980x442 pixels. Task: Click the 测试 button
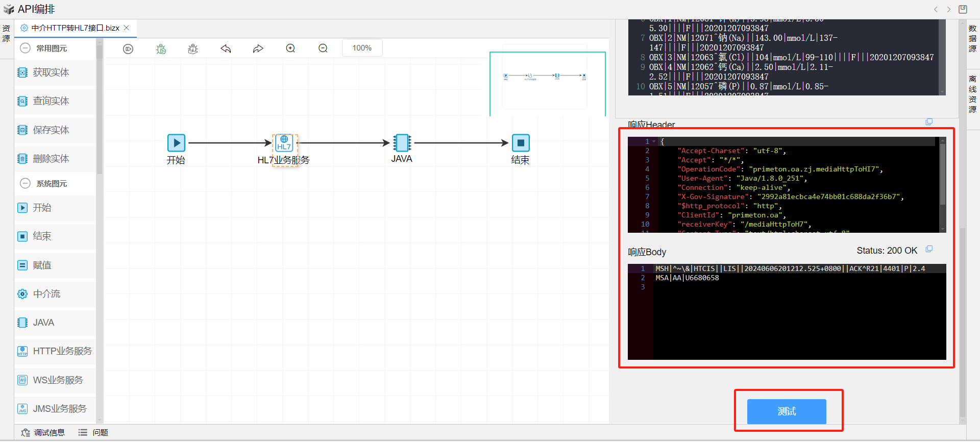786,411
